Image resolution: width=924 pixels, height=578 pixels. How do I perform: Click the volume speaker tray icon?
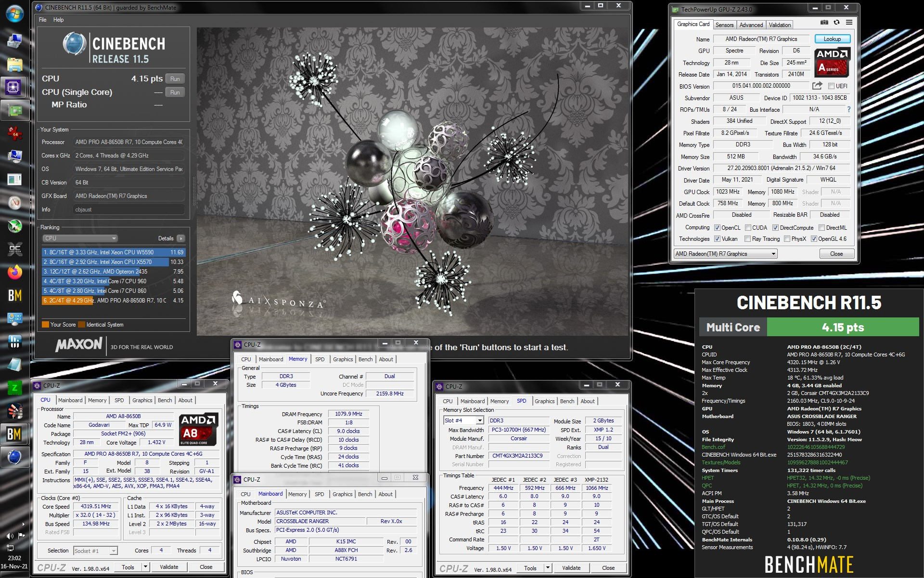coord(10,536)
